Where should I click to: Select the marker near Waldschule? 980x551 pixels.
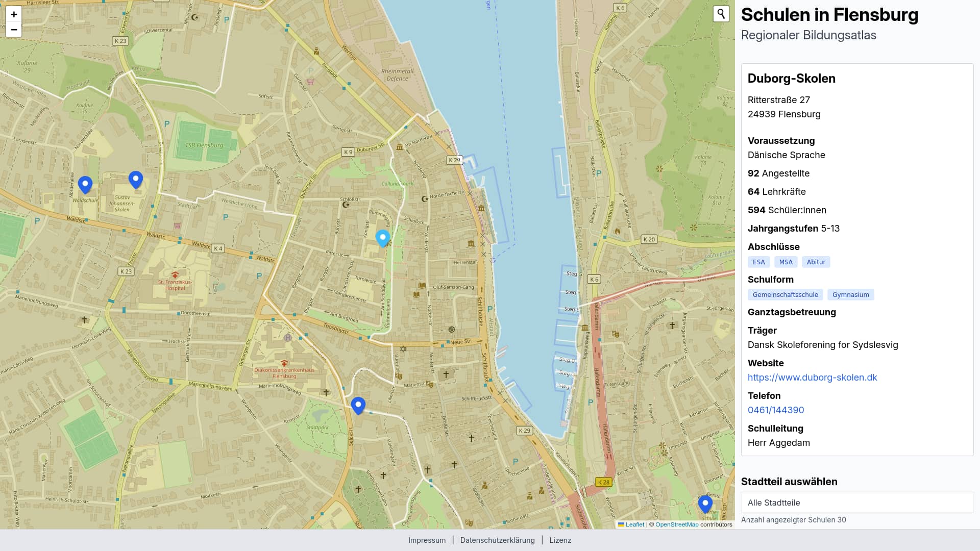[85, 183]
